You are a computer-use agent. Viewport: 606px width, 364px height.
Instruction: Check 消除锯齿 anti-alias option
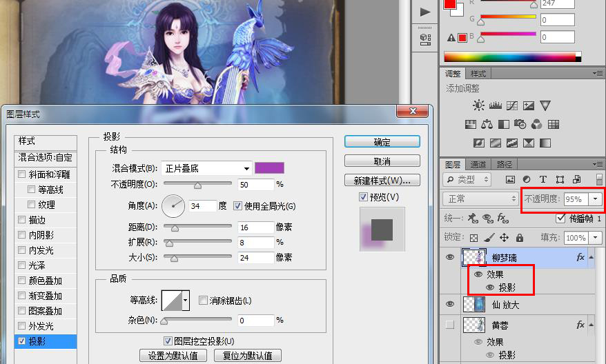point(203,300)
